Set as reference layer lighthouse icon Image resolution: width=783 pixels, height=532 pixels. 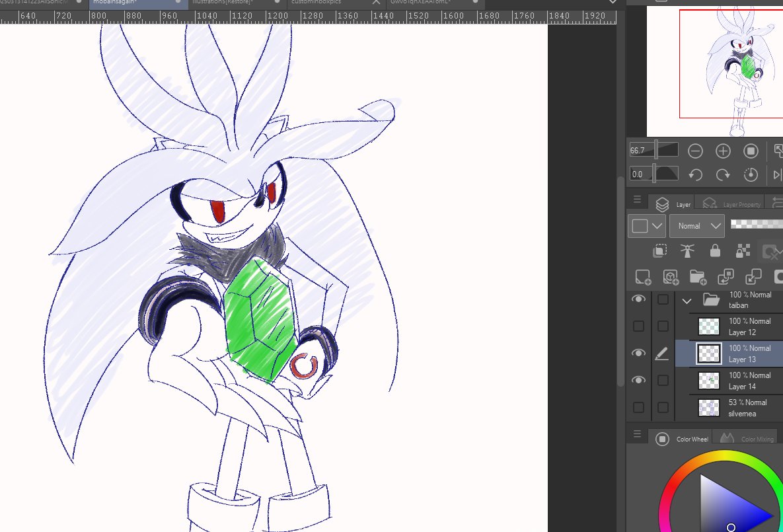[688, 250]
